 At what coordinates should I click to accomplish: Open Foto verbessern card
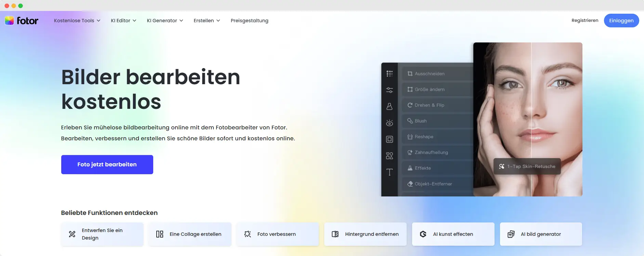(x=278, y=234)
